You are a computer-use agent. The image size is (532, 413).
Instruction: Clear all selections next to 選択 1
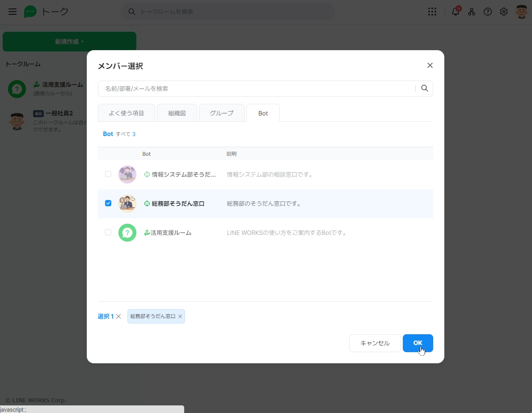tap(118, 316)
